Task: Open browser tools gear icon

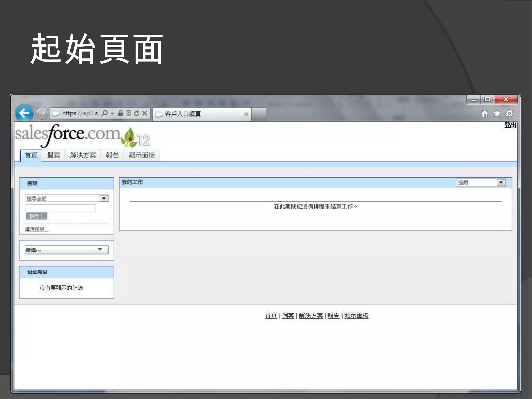Action: (x=509, y=114)
